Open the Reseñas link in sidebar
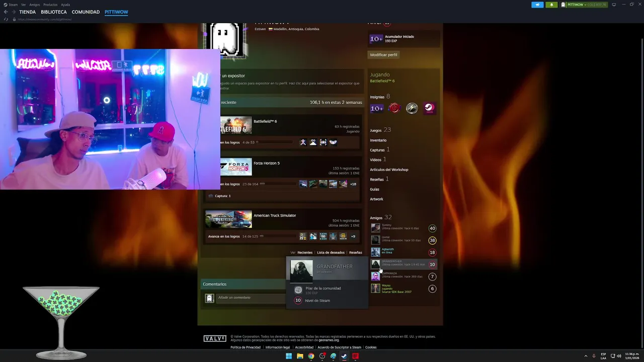644x362 pixels. 379,179
